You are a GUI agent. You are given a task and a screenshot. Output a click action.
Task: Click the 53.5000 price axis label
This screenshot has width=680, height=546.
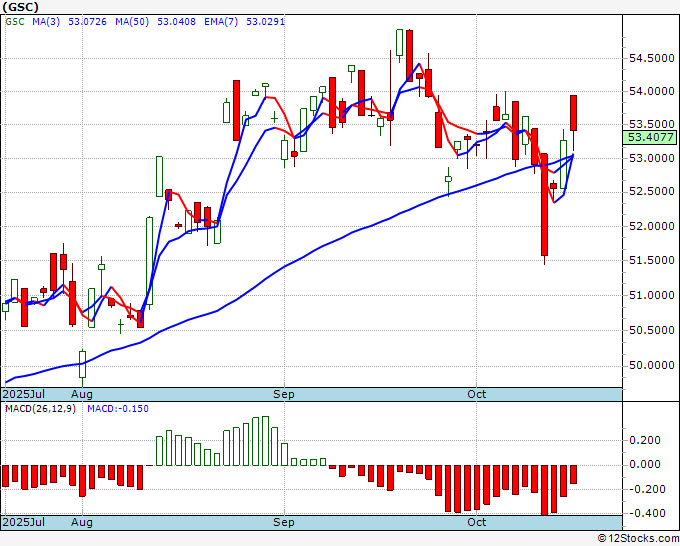point(651,124)
